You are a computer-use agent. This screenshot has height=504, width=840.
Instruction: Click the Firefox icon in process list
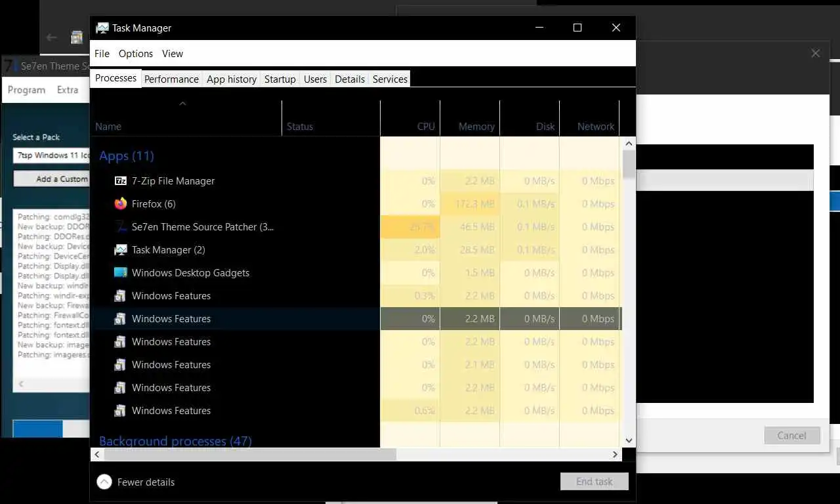(120, 204)
